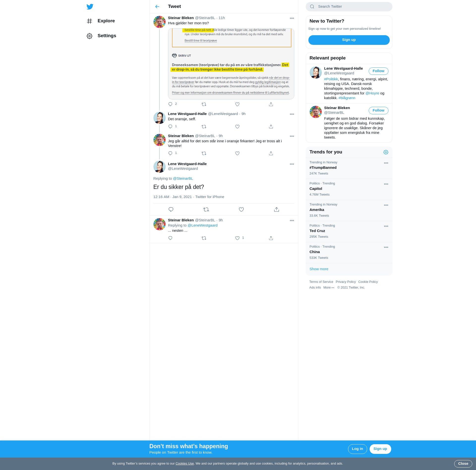Viewport: 476px width, 470px height.
Task: Open the @LeneWestgaard Replying to link
Action: [202, 225]
